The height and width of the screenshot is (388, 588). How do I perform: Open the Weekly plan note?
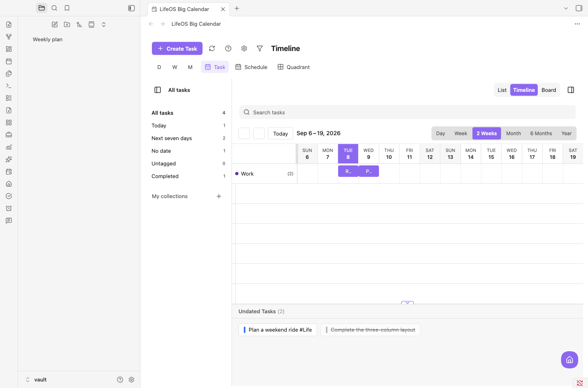48,40
